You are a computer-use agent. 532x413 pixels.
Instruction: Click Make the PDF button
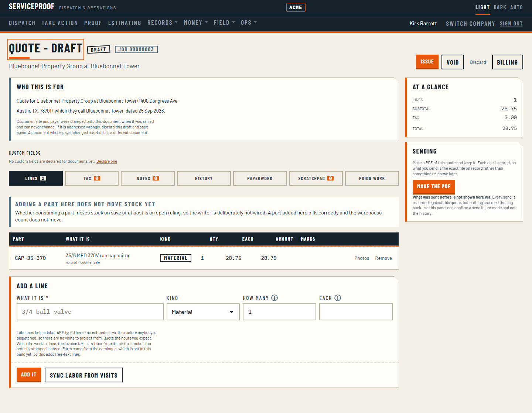click(x=434, y=187)
